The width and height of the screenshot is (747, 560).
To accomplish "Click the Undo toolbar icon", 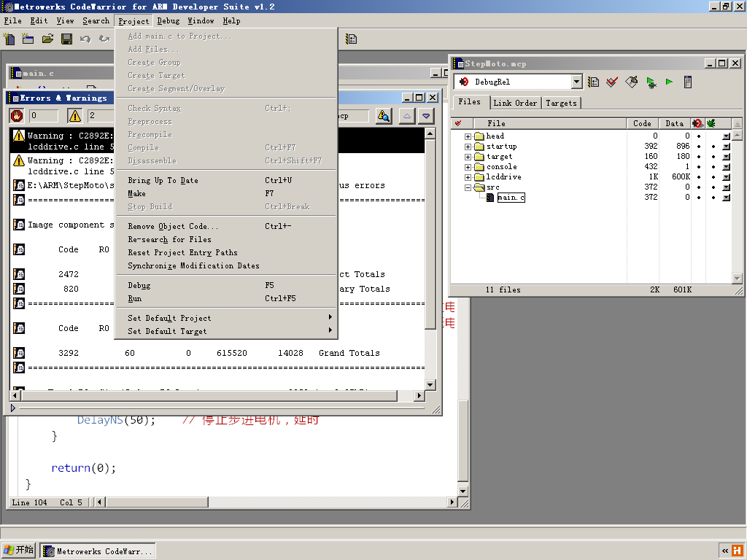I will 85,39.
